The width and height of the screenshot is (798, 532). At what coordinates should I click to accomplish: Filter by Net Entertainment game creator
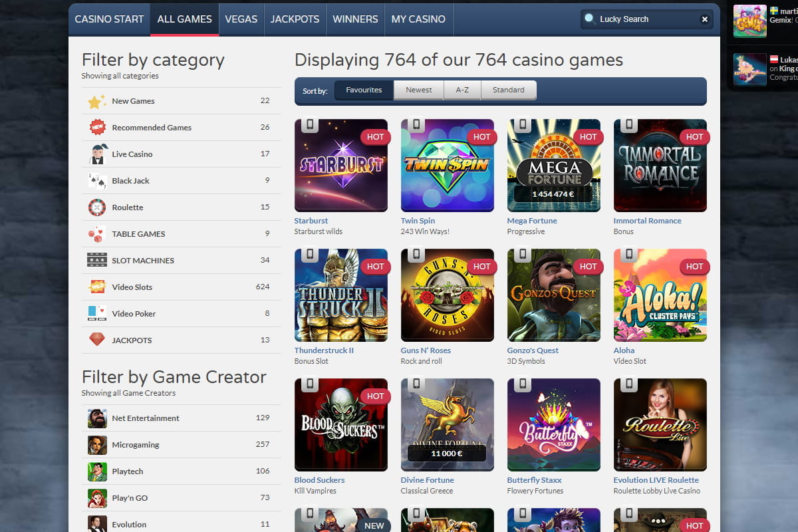(182, 418)
